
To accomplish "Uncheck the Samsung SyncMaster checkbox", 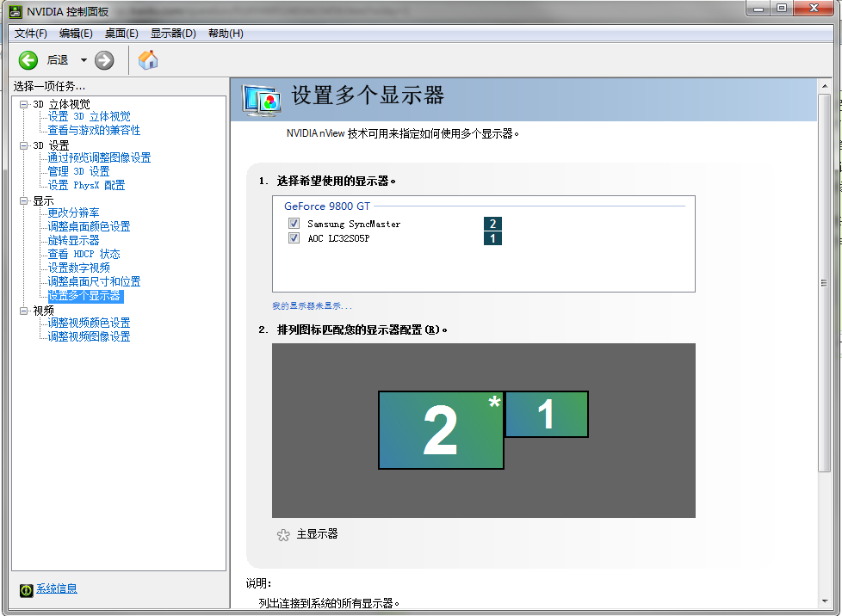I will pyautogui.click(x=294, y=223).
